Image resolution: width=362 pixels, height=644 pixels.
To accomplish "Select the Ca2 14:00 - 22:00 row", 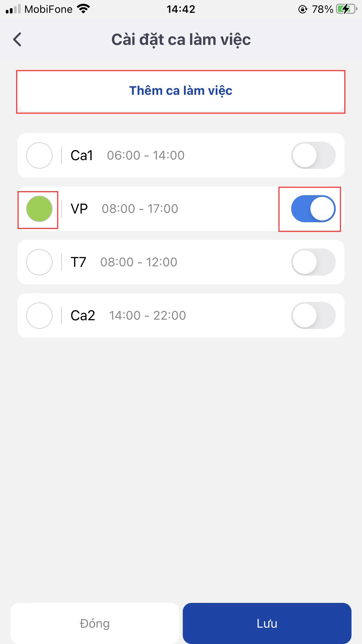I will [x=147, y=316].
